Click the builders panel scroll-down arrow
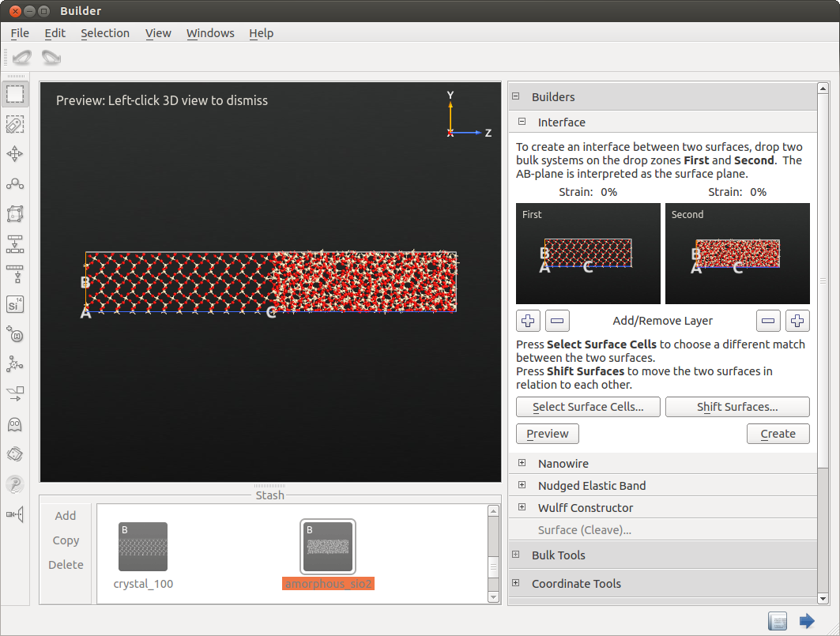 click(x=823, y=598)
